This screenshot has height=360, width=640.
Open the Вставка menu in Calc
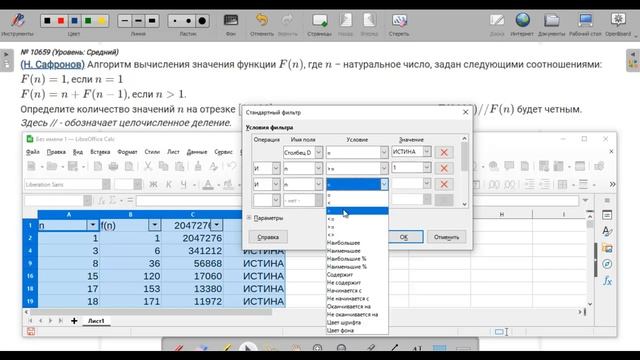(x=100, y=152)
